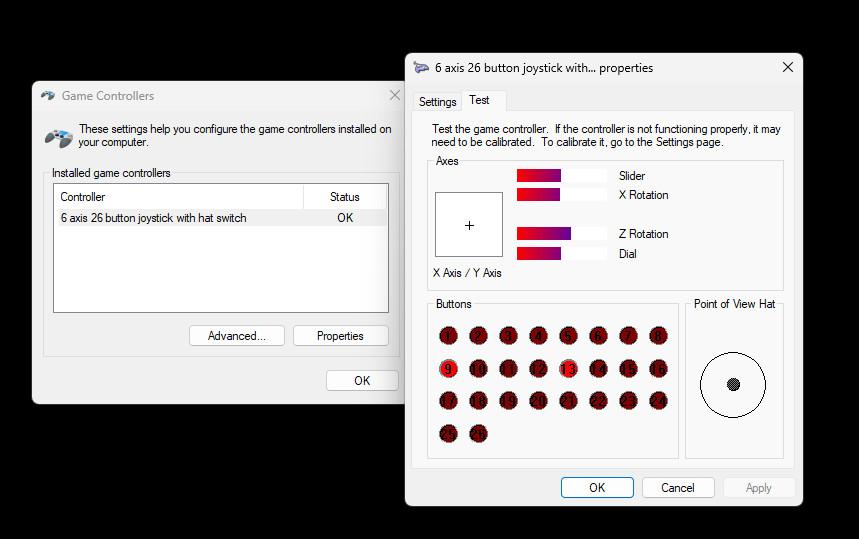Click button indicator 19

(508, 401)
